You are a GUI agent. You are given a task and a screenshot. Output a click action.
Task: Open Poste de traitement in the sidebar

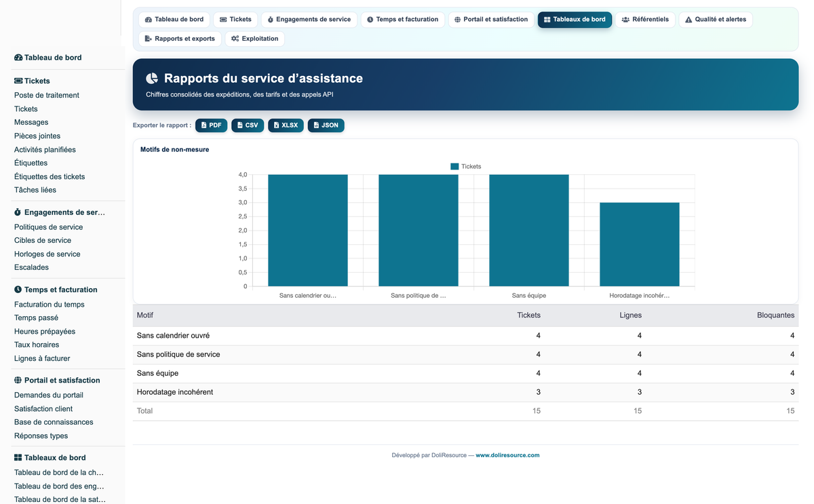coord(47,96)
